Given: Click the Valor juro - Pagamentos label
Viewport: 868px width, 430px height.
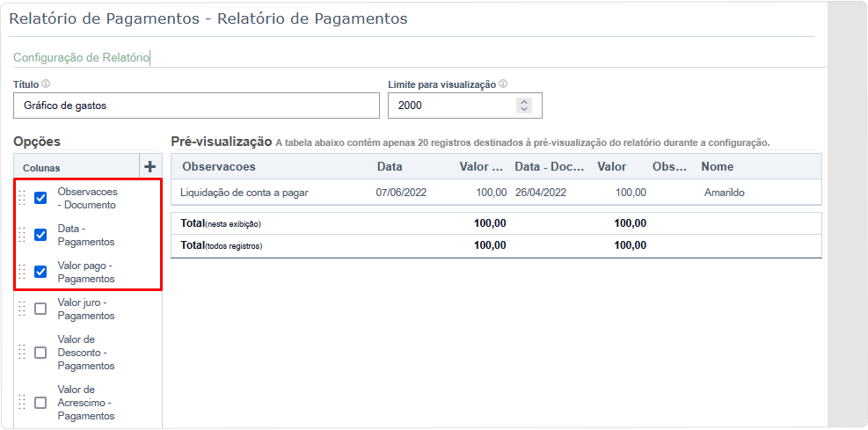Looking at the screenshot, I should pyautogui.click(x=86, y=309).
